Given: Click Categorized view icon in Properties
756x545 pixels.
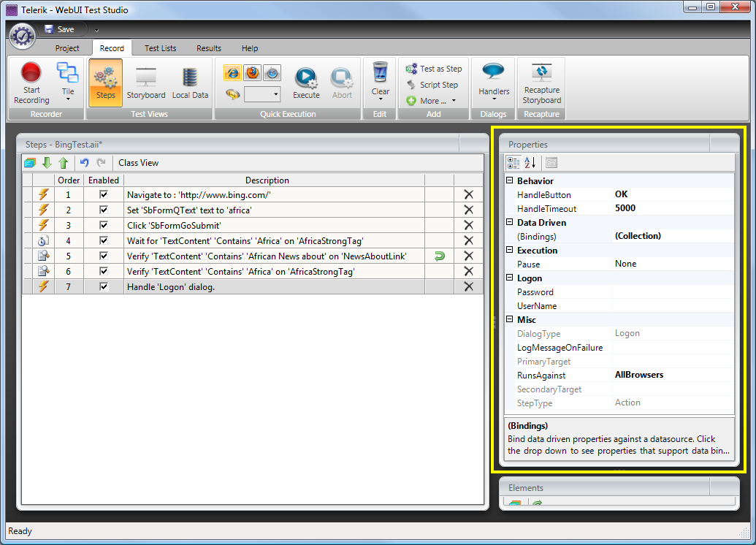Looking at the screenshot, I should pyautogui.click(x=513, y=163).
